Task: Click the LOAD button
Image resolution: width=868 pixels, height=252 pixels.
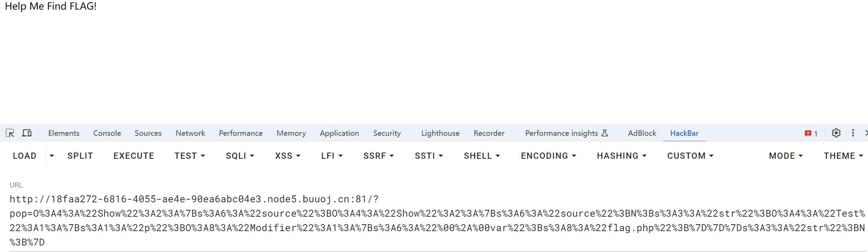Action: pyautogui.click(x=25, y=156)
